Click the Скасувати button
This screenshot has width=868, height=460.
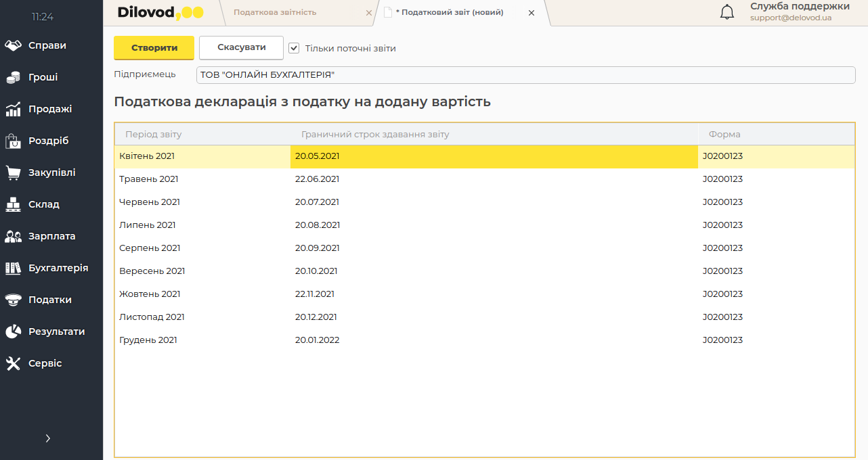241,47
